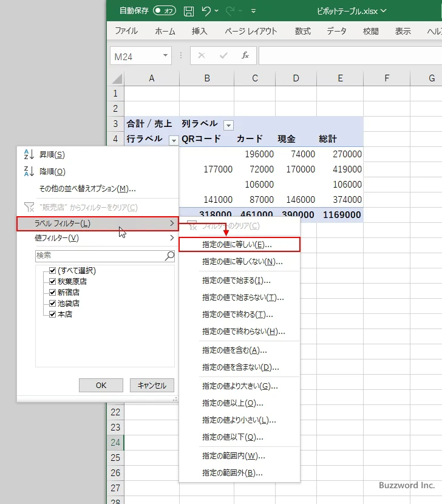The image size is (442, 504).
Task: Click the Select All corner triangle
Action: pos(117,79)
